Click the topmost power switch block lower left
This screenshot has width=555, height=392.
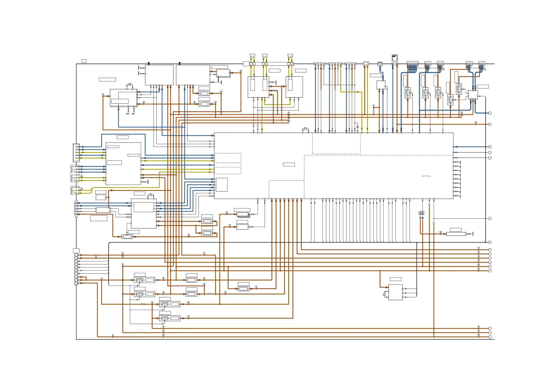(144, 280)
